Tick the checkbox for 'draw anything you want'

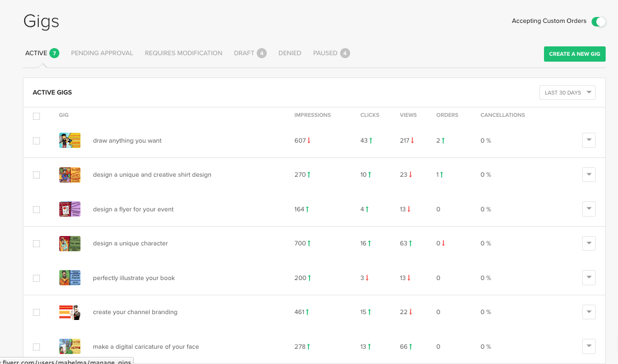tap(36, 141)
